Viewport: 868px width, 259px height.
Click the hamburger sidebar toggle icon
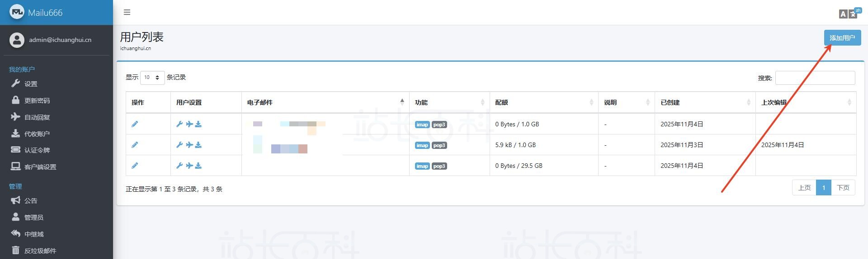click(127, 12)
